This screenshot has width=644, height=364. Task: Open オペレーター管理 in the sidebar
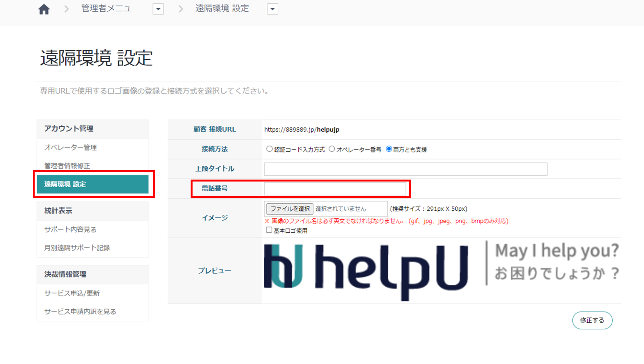(x=71, y=148)
